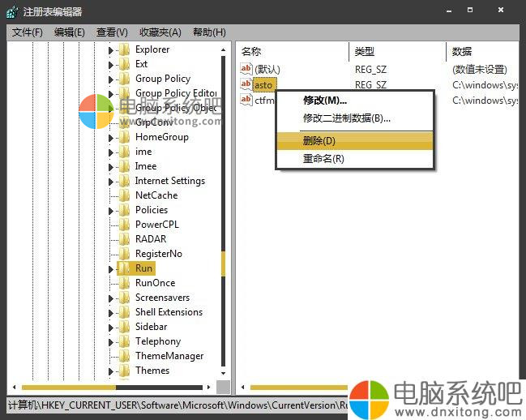
Task: Expand the Shell Extensions tree node
Action: coord(111,313)
